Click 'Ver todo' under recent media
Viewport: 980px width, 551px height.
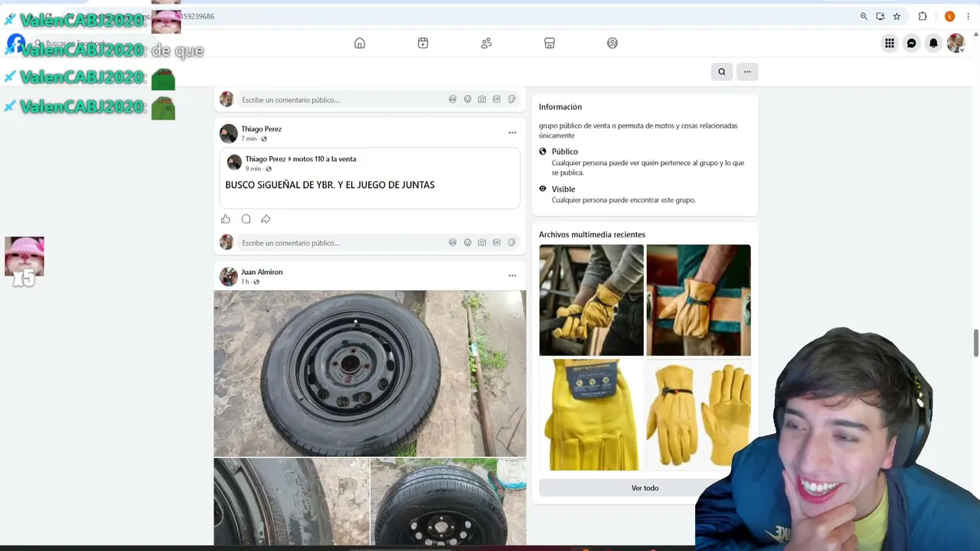pos(645,488)
